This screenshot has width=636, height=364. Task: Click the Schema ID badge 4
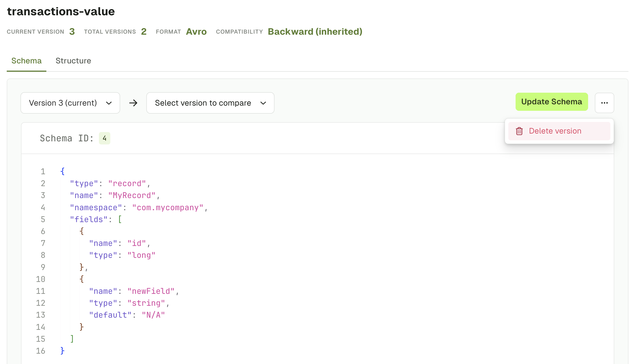[104, 138]
